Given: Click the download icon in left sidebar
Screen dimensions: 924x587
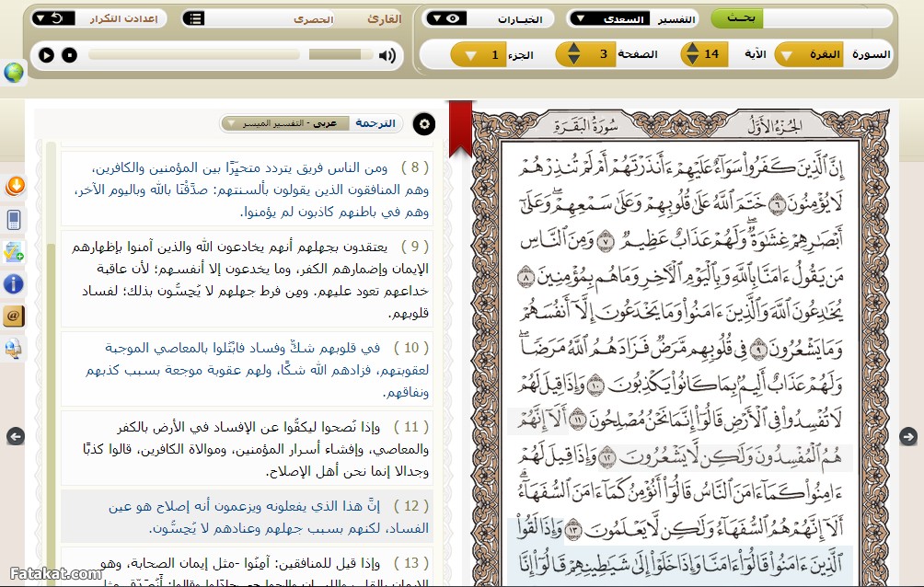Looking at the screenshot, I should (x=15, y=187).
